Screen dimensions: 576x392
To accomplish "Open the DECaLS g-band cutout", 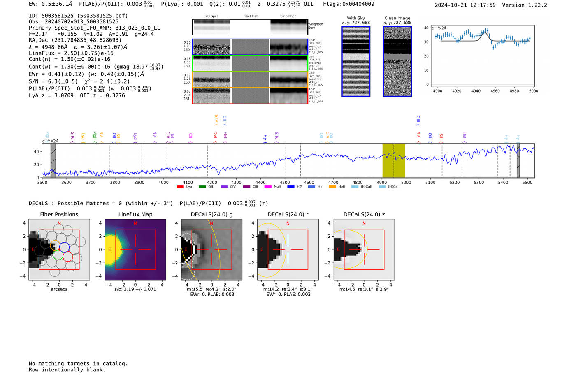I will click(211, 249).
